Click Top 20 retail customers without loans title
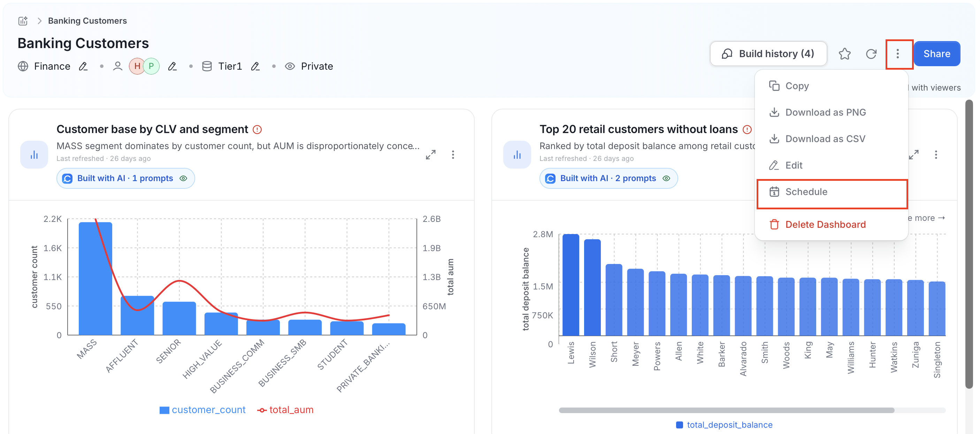The image size is (980, 434). point(638,129)
